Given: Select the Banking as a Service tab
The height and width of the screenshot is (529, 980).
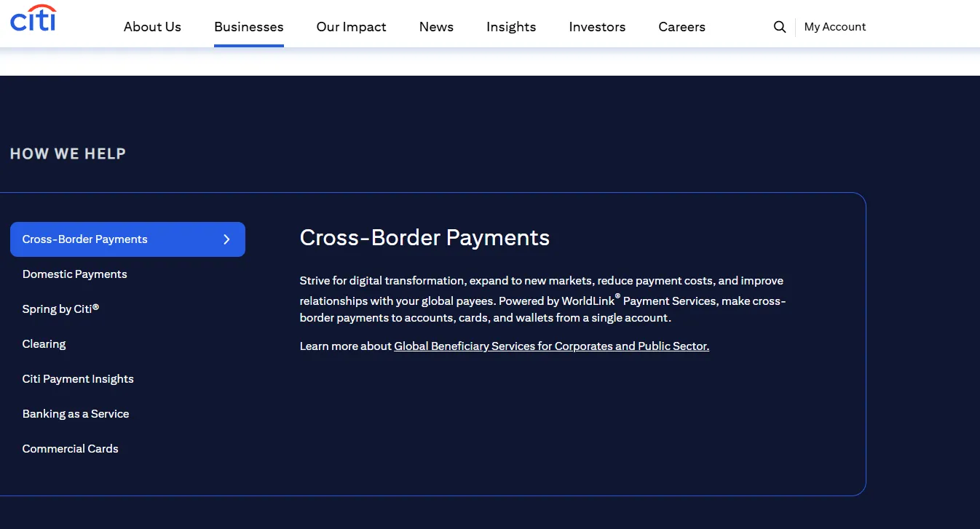Looking at the screenshot, I should point(127,414).
